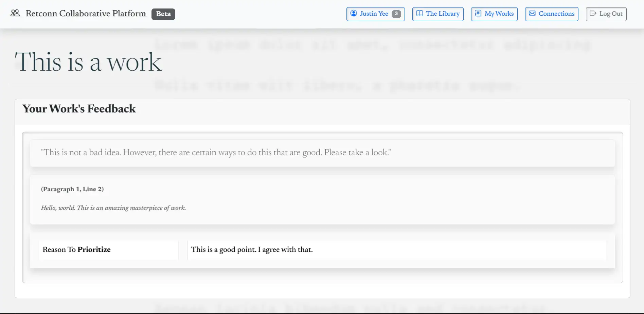The image size is (644, 314).
Task: Click the document icon in My Works
Action: point(478,13)
